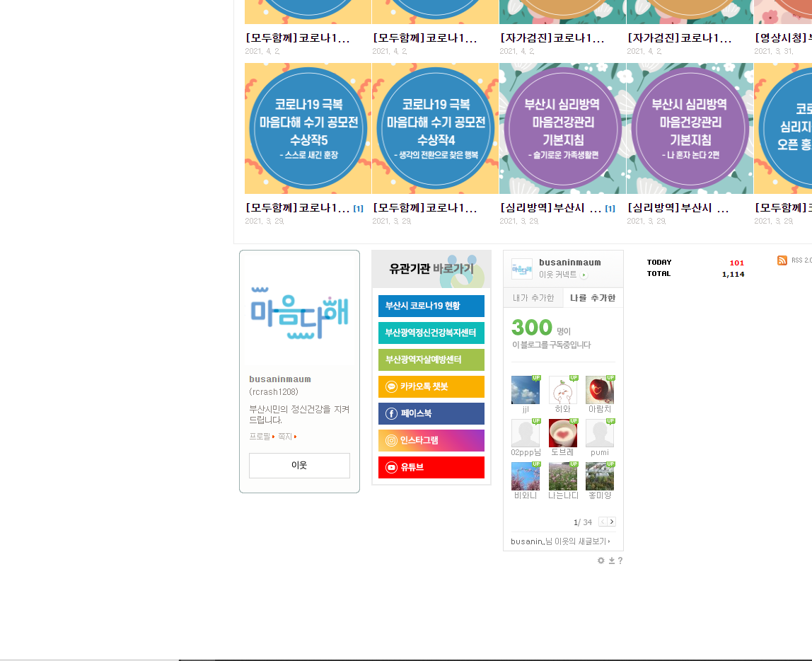Select the 나를 추가한 tab
Viewport: 812px width, 661px height.
[593, 298]
